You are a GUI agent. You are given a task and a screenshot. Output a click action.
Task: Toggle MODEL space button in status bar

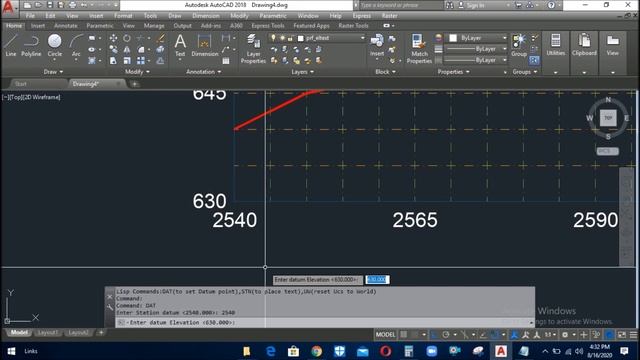385,335
